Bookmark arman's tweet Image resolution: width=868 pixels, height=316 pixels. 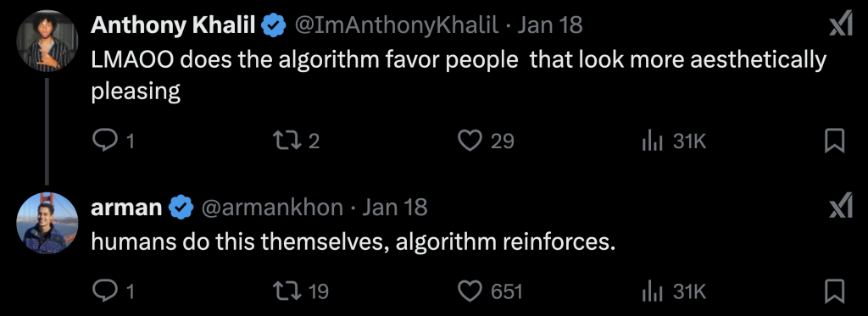coord(834,291)
